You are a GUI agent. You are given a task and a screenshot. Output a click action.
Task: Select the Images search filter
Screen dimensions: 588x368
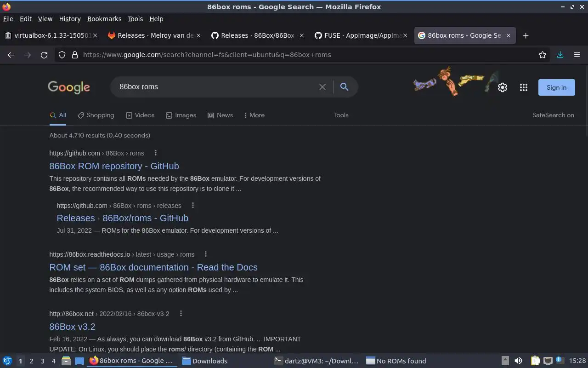click(181, 115)
